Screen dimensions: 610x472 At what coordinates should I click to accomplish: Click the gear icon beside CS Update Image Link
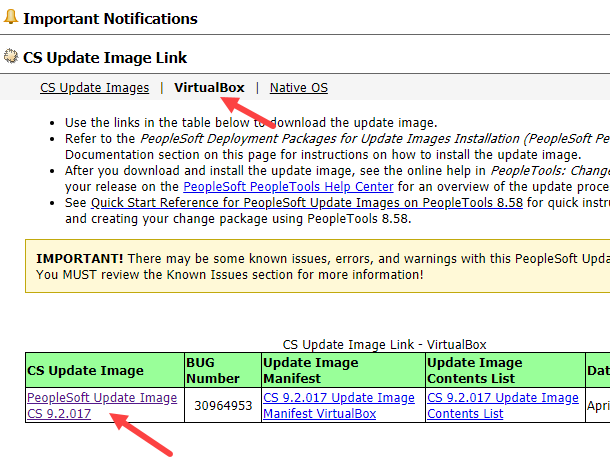pos(11,56)
